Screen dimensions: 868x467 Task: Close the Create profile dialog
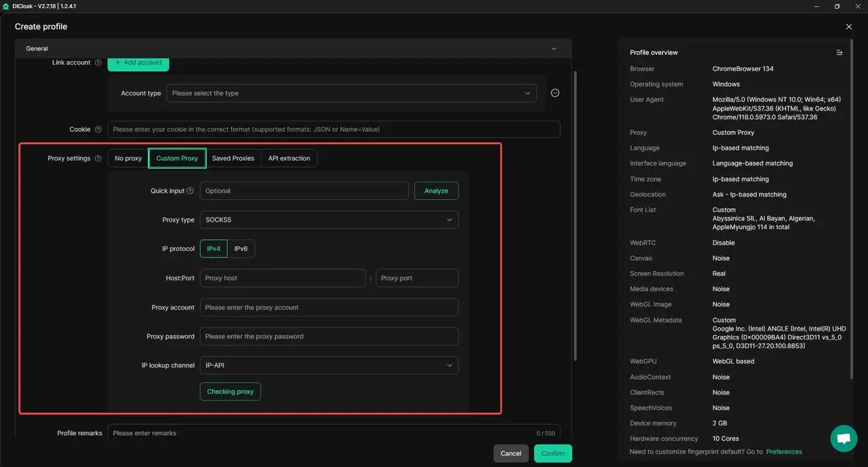pyautogui.click(x=848, y=26)
